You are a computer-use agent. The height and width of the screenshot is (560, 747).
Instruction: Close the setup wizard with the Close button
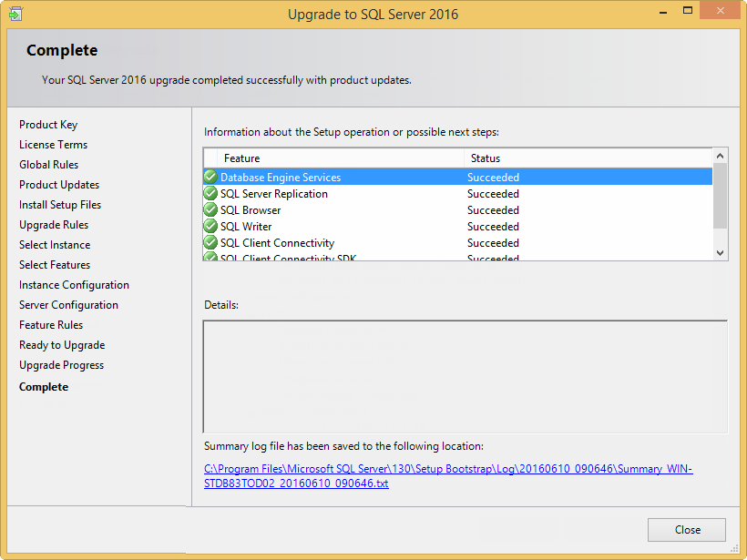click(687, 530)
